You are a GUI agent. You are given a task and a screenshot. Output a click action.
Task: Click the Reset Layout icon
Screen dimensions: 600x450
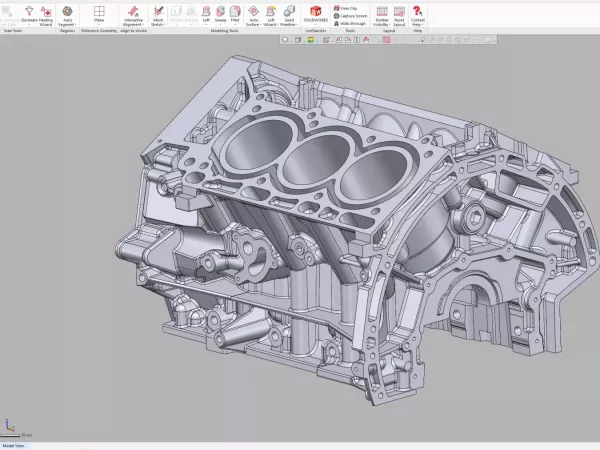399,12
